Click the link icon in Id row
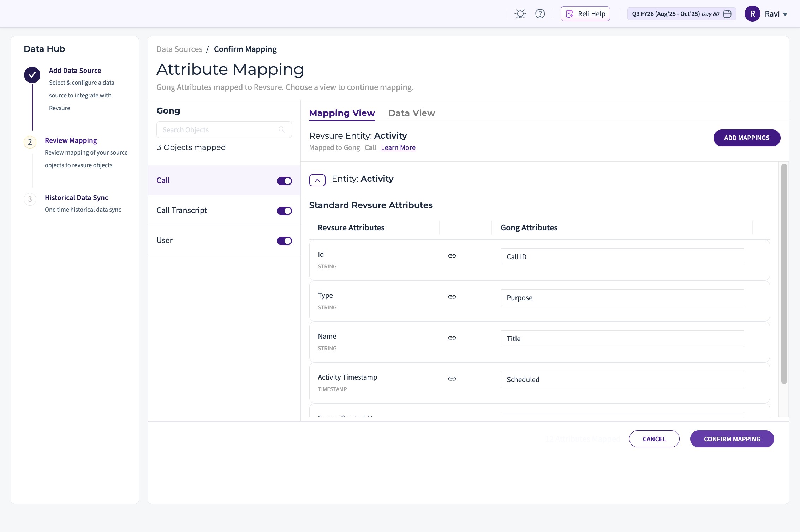This screenshot has width=800, height=532. [x=452, y=256]
